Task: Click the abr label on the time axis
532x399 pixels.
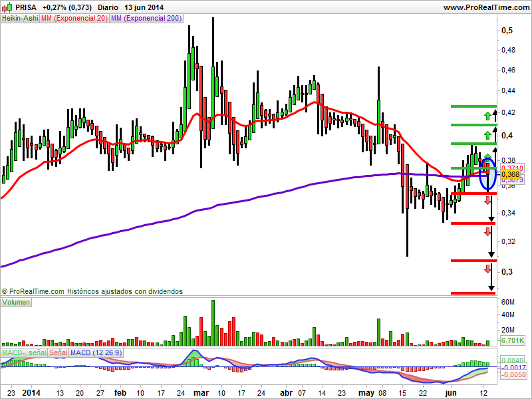Action: point(287,393)
